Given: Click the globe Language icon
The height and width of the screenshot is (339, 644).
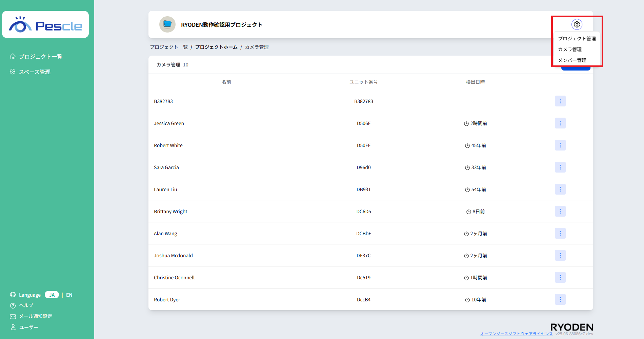Looking at the screenshot, I should [13, 295].
